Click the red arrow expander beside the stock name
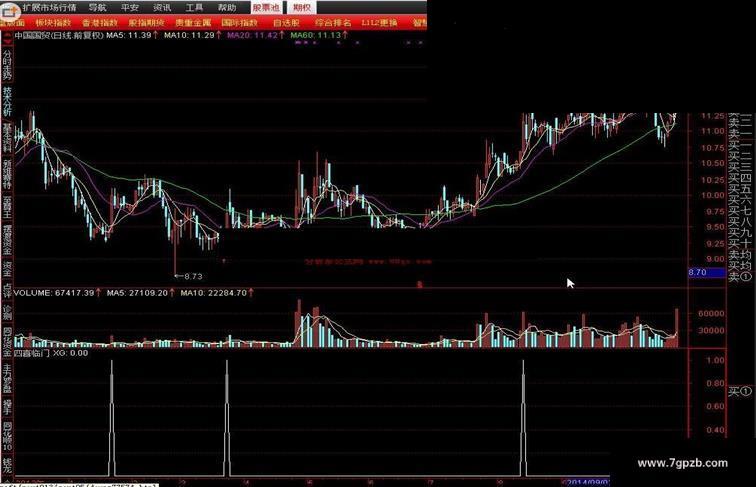Image resolution: width=756 pixels, height=487 pixels. (x=7, y=40)
